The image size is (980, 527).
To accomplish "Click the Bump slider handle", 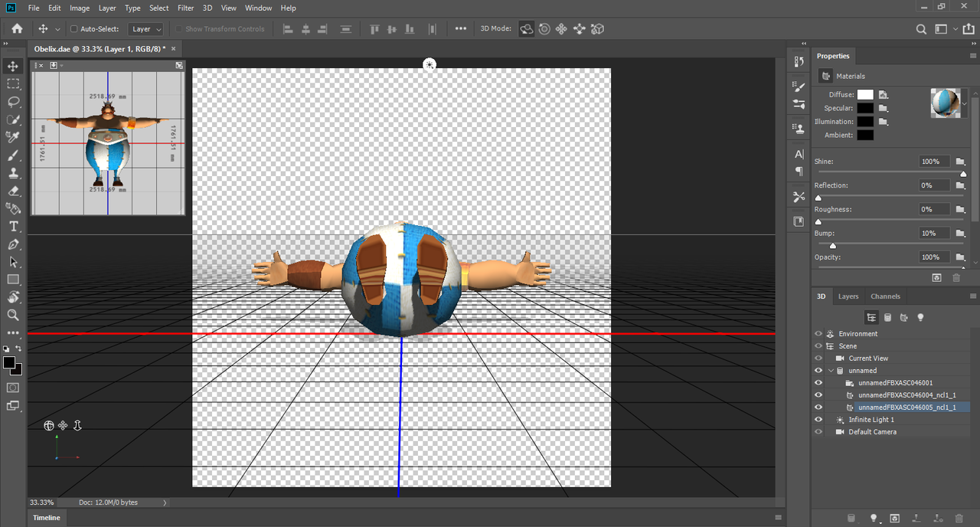I will (833, 246).
